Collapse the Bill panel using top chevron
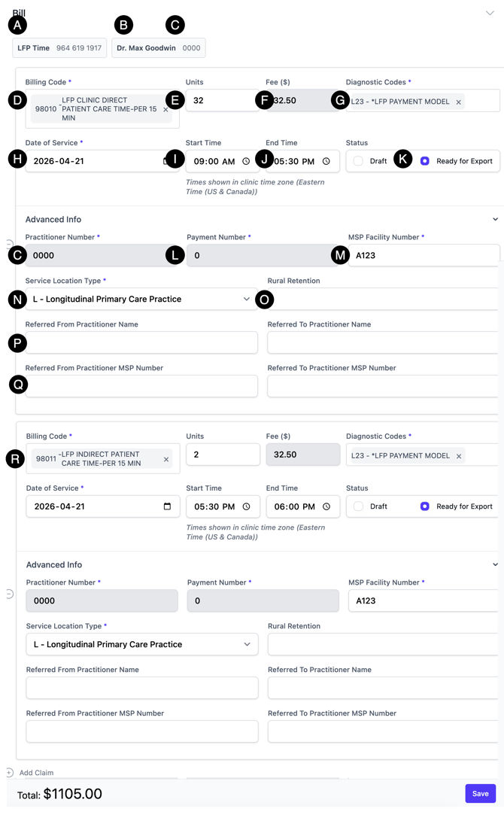The height and width of the screenshot is (821, 504). [490, 13]
